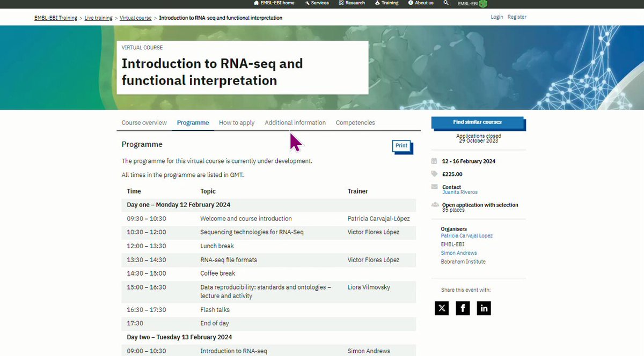Share the event on LinkedIn
The width and height of the screenshot is (644, 356).
[484, 308]
